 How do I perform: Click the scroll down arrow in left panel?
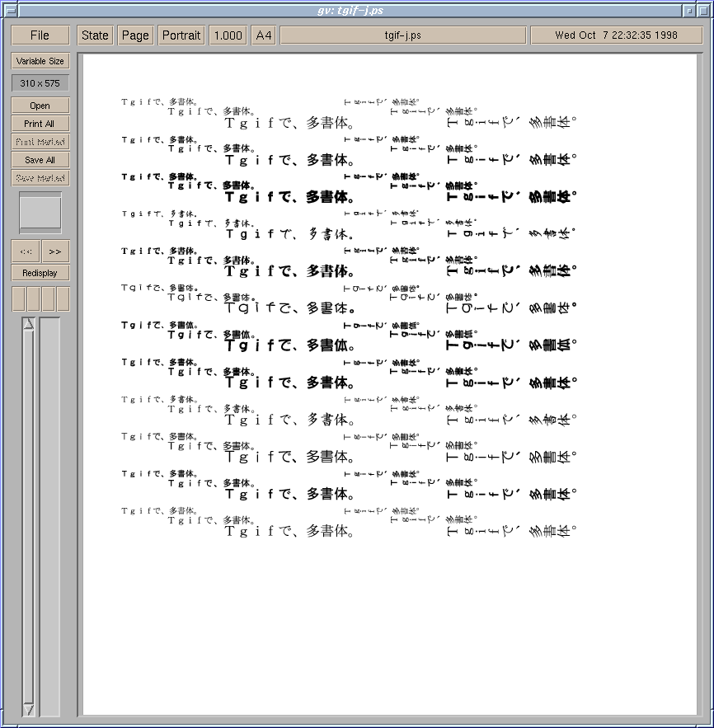pos(28,709)
